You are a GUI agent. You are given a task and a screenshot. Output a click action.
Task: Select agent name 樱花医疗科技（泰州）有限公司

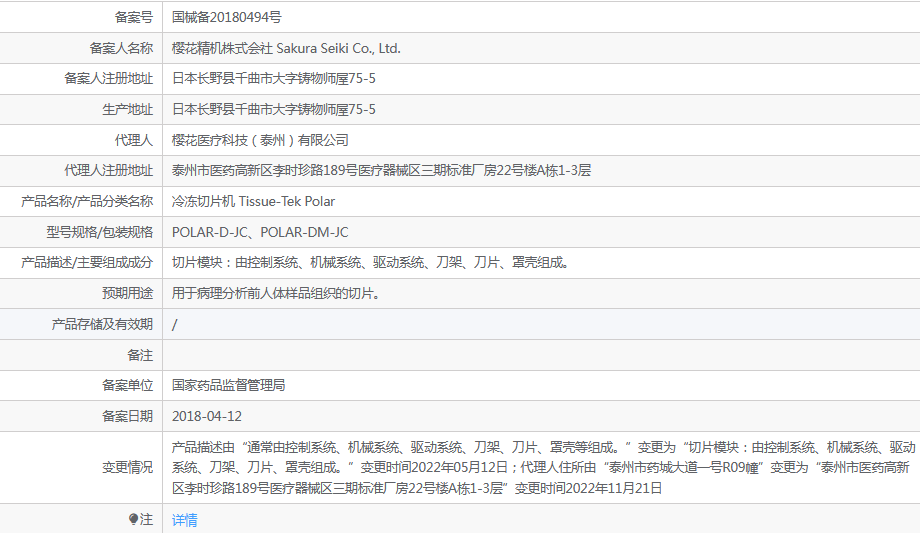pos(260,140)
